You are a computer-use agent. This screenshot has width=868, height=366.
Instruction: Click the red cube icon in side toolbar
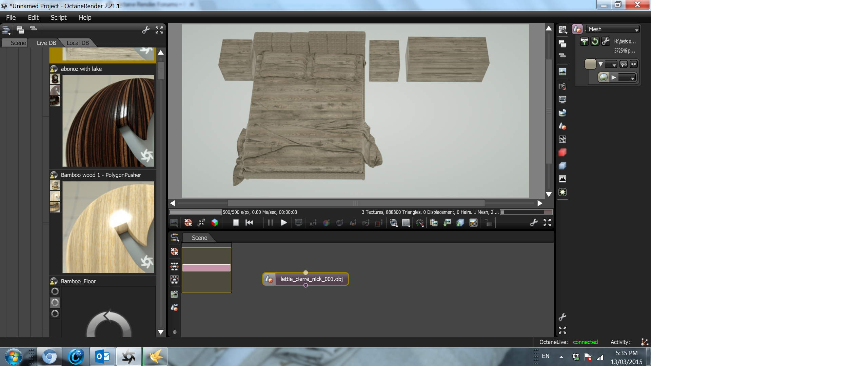pyautogui.click(x=563, y=152)
